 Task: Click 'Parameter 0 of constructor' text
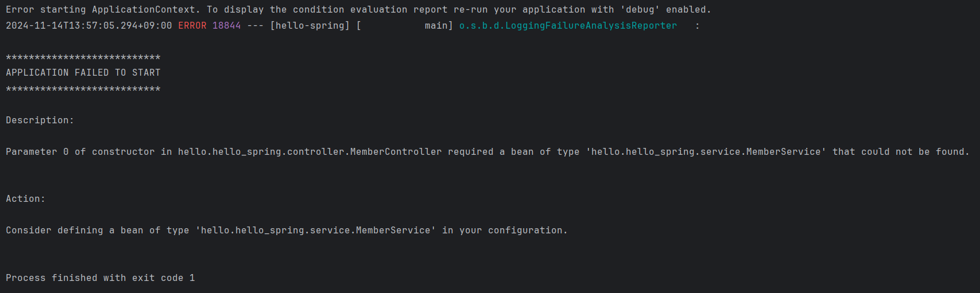[80, 152]
